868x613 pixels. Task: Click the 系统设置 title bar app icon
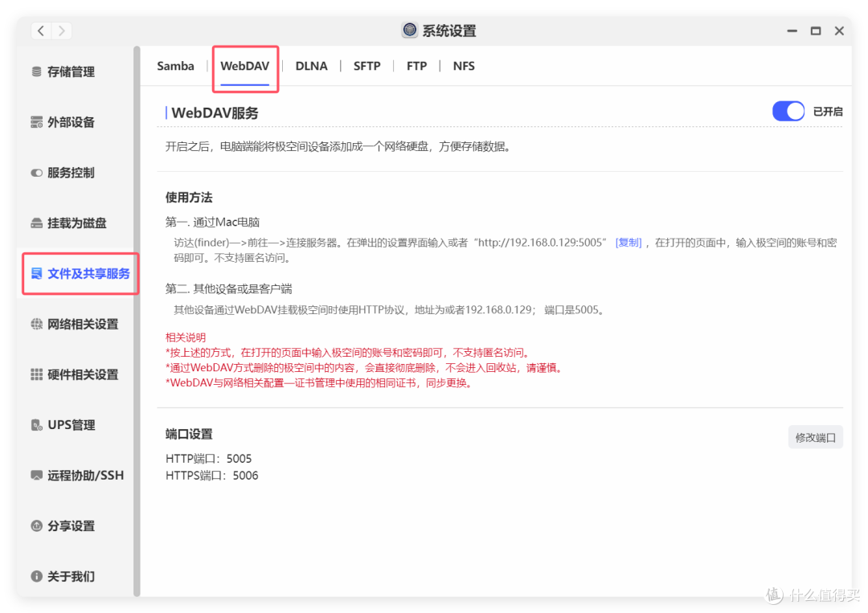click(x=410, y=30)
